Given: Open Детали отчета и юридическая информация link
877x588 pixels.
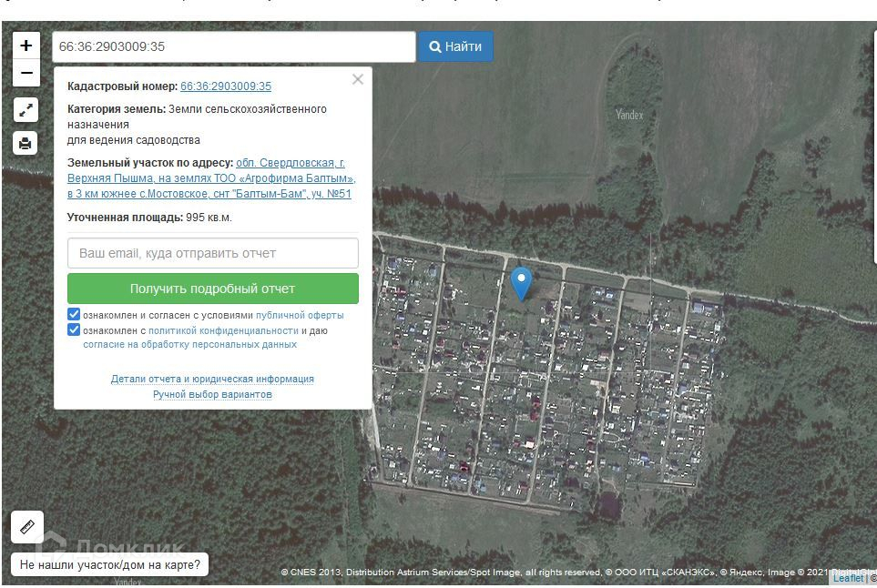Looking at the screenshot, I should point(212,379).
